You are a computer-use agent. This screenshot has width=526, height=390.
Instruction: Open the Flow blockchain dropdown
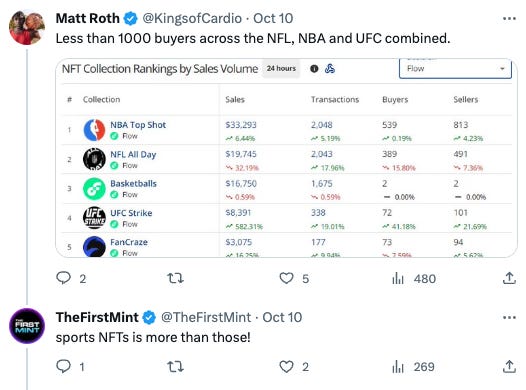point(455,69)
